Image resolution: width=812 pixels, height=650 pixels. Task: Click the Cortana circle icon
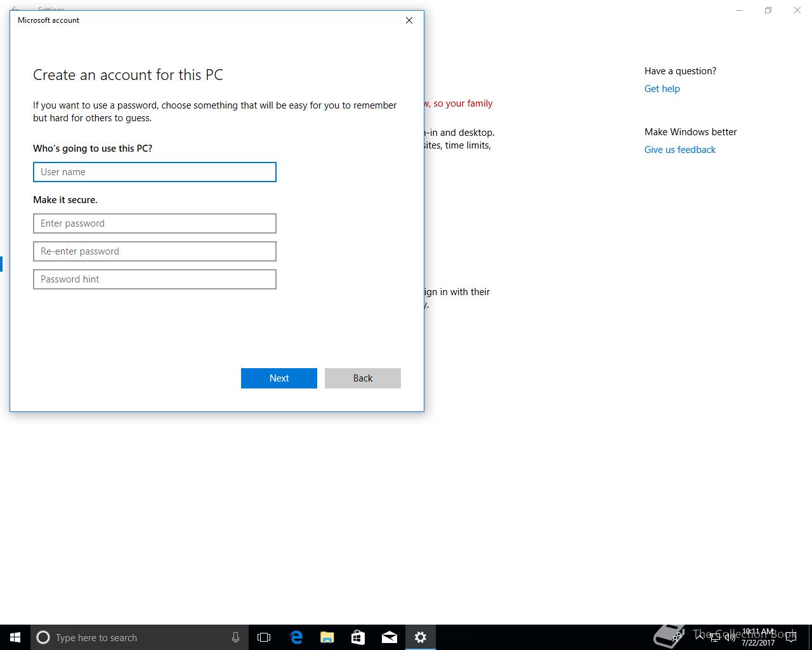point(43,637)
